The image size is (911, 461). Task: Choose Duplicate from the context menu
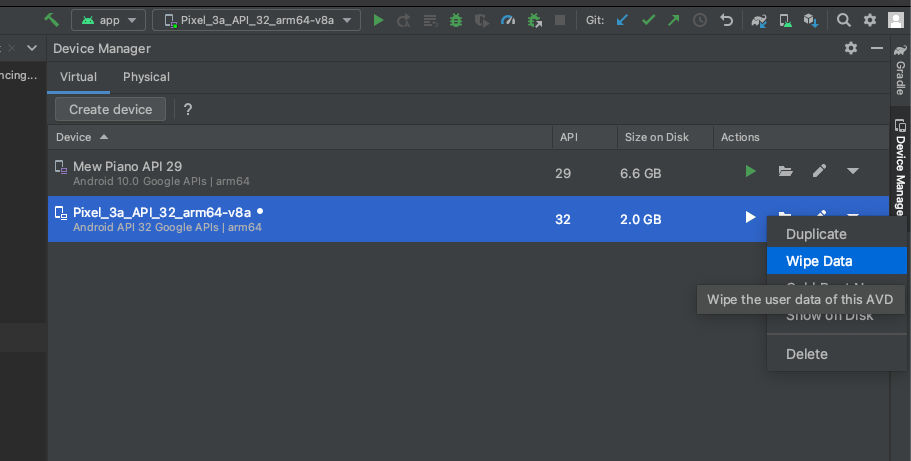pos(837,234)
